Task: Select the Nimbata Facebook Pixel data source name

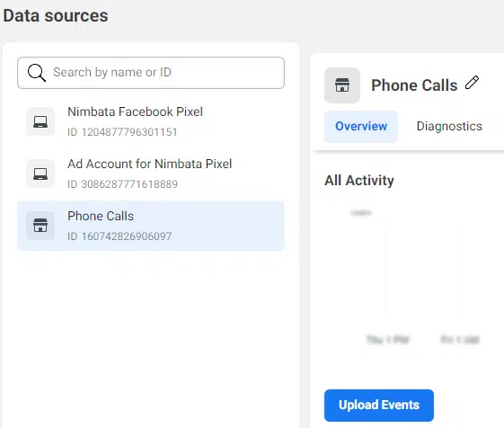Action: pyautogui.click(x=135, y=111)
